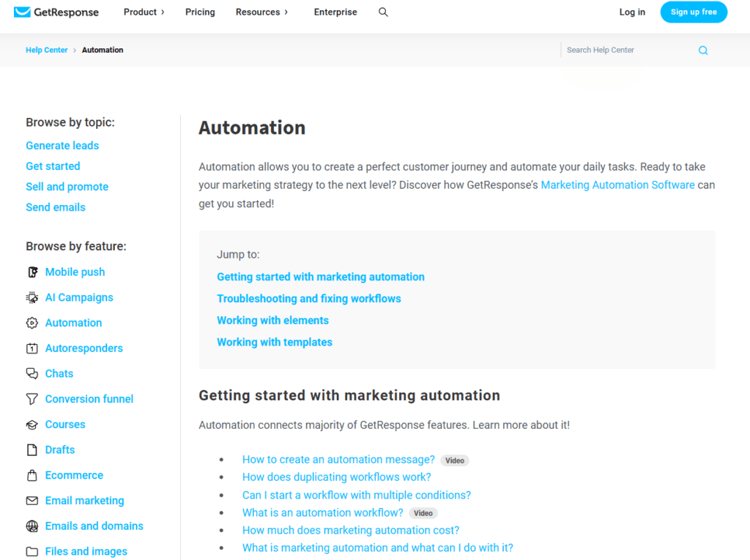Open the Automation sidebar link
The image size is (750, 560).
point(74,323)
